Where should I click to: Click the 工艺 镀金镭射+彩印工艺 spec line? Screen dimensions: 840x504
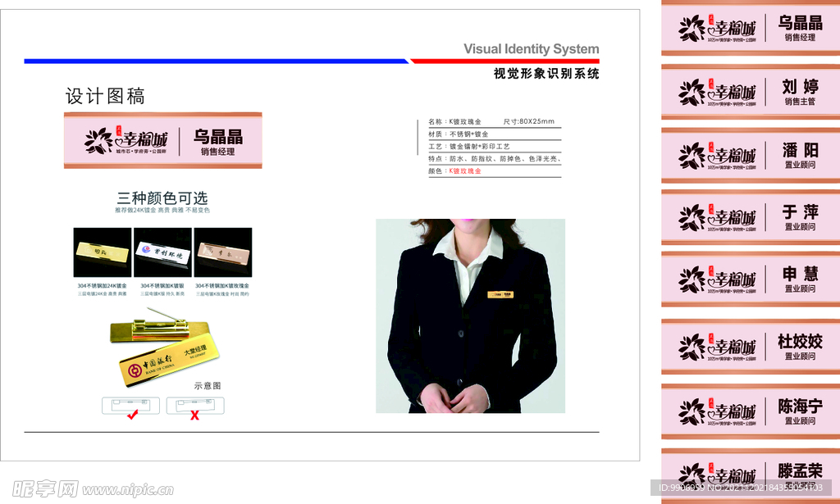[x=468, y=146]
